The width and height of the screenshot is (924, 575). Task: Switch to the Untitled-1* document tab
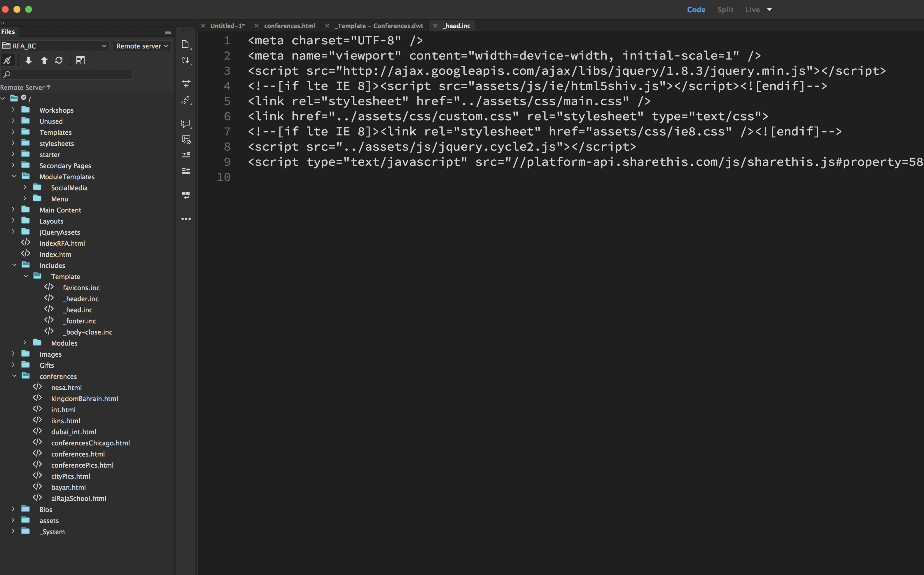click(x=228, y=26)
